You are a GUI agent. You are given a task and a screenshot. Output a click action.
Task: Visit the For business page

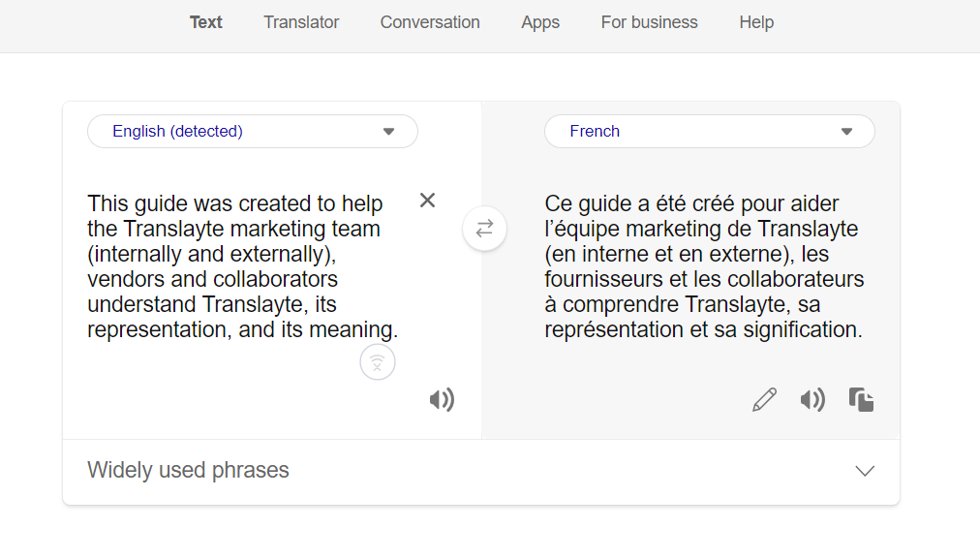pos(649,22)
